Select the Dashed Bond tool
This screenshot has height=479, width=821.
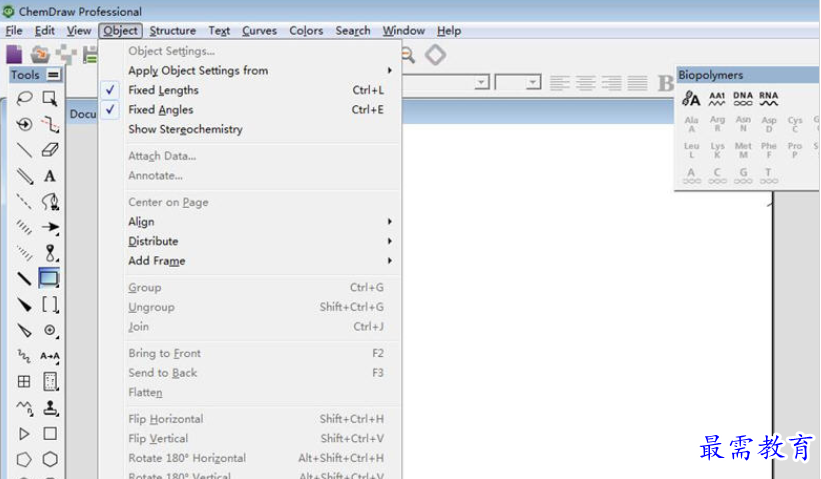coord(24,202)
